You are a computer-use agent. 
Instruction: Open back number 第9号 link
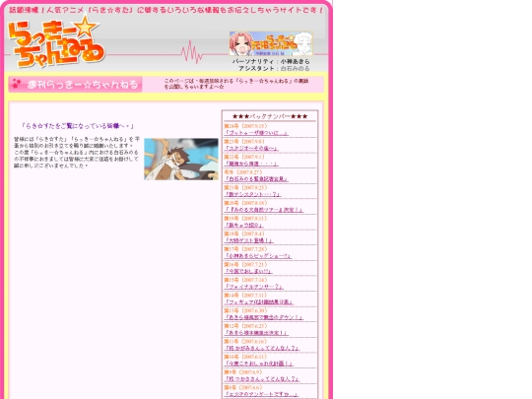pyautogui.click(x=262, y=379)
